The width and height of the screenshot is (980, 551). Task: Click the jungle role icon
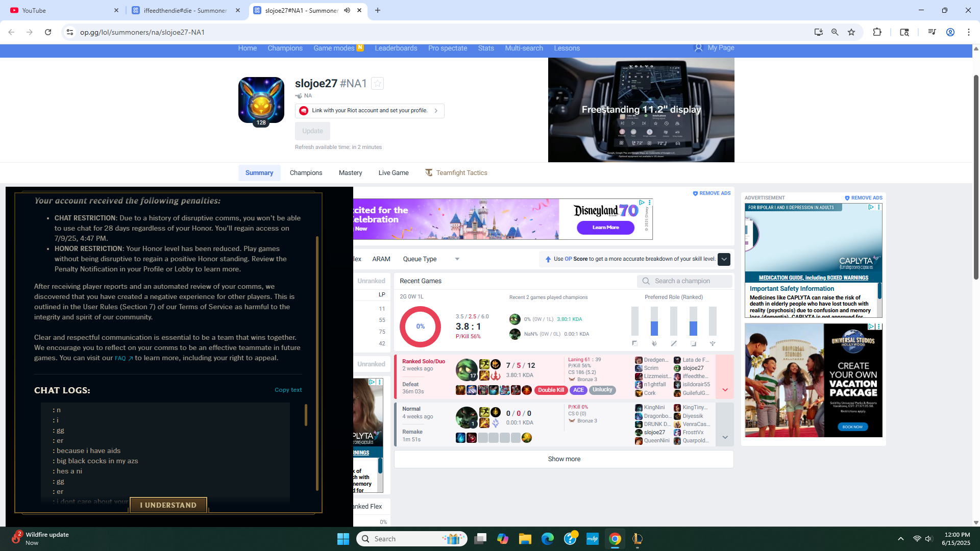(x=654, y=344)
